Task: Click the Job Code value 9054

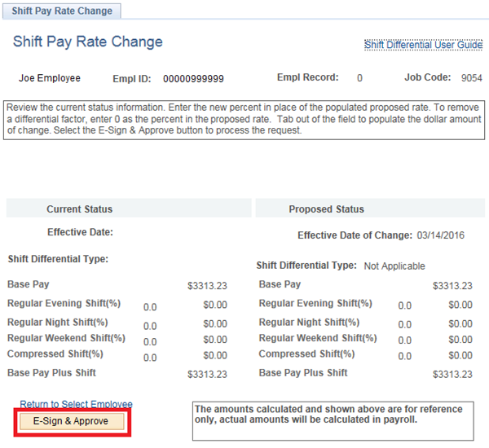Action: coord(471,79)
